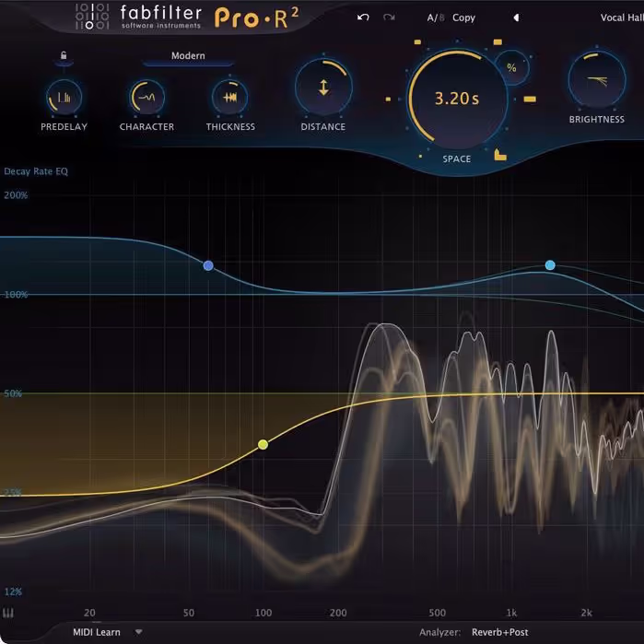The width and height of the screenshot is (644, 644).
Task: Click the redo arrow icon
Action: click(389, 18)
